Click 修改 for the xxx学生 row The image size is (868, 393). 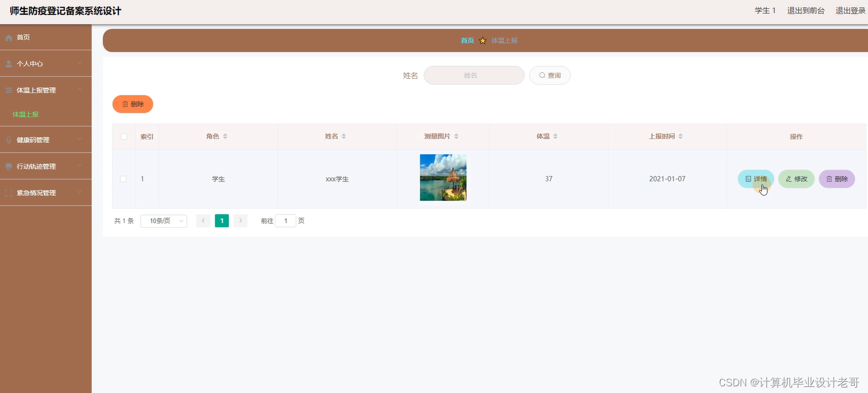tap(797, 179)
